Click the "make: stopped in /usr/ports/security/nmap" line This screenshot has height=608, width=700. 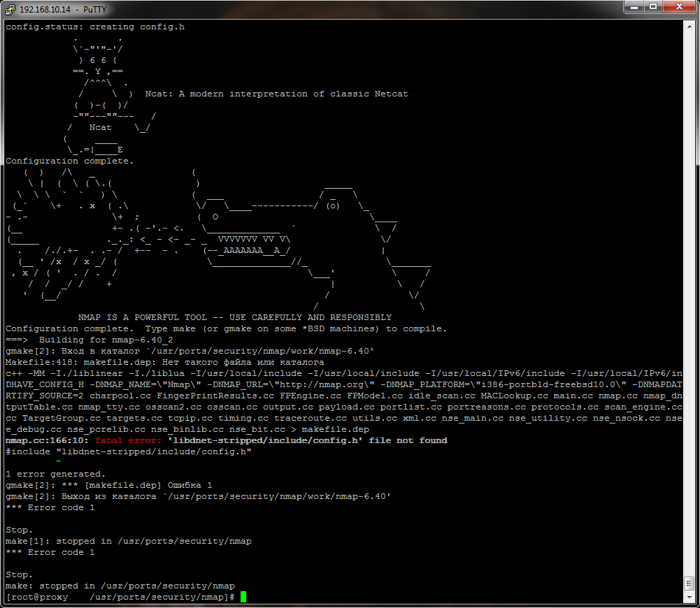coord(120,586)
